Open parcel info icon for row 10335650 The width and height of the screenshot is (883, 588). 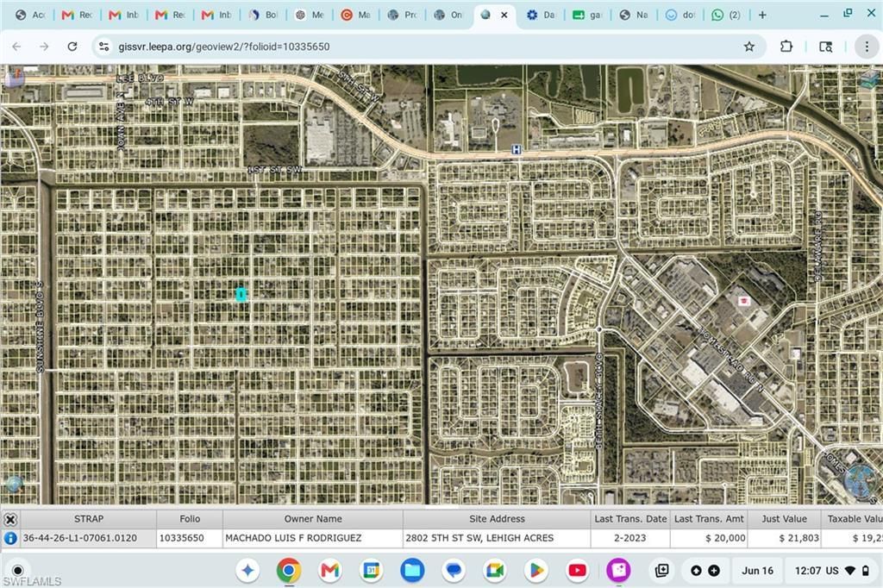click(10, 538)
